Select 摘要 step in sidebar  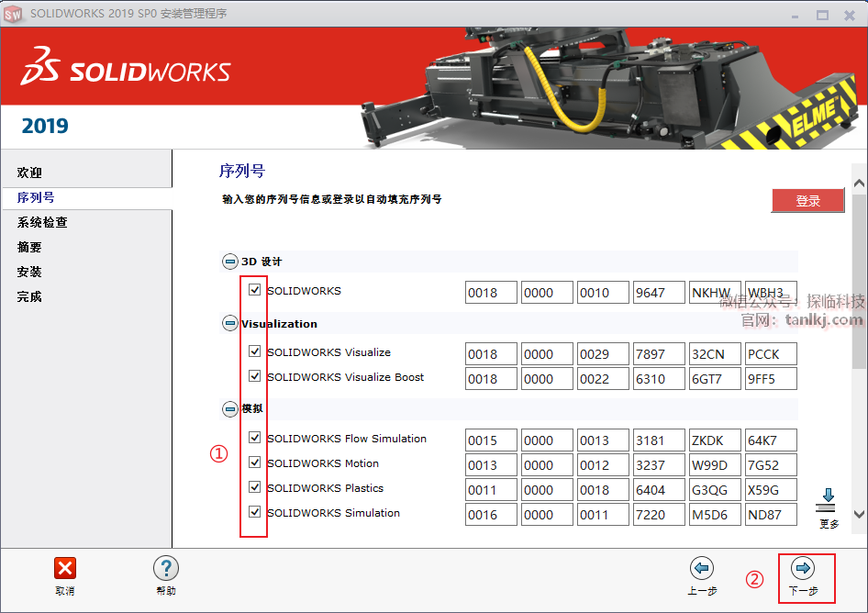[29, 247]
